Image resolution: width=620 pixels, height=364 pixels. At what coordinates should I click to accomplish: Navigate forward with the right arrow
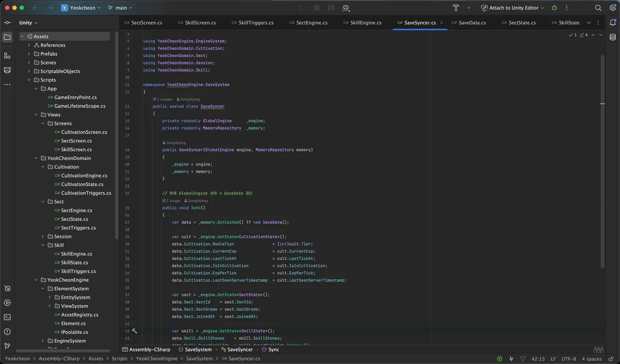[50, 8]
